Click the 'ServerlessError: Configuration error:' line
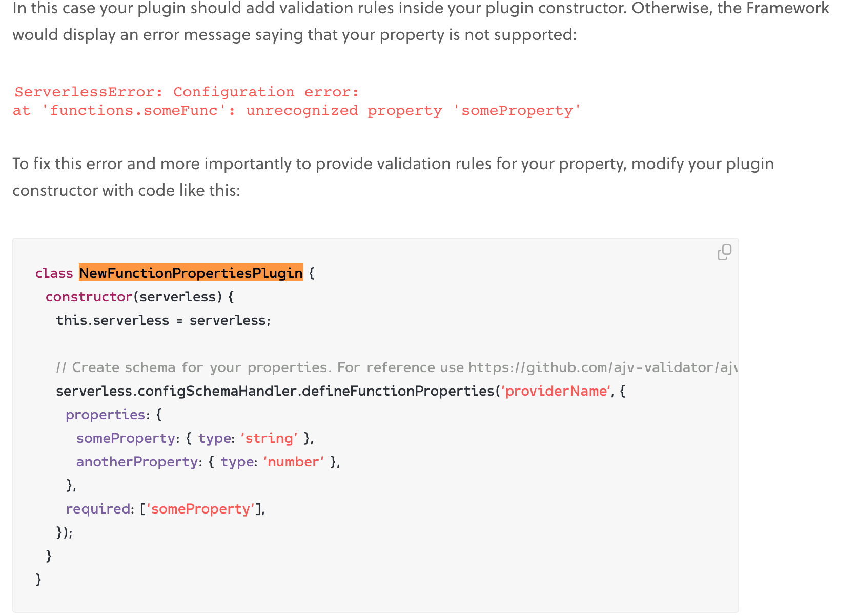 [187, 92]
